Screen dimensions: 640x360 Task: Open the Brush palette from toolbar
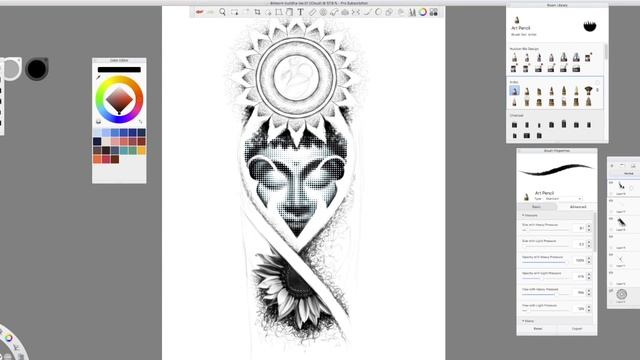coord(412,12)
